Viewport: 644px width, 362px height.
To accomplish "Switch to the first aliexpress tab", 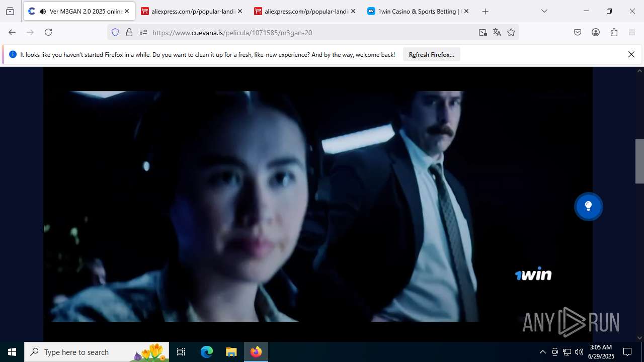I will pos(192,11).
